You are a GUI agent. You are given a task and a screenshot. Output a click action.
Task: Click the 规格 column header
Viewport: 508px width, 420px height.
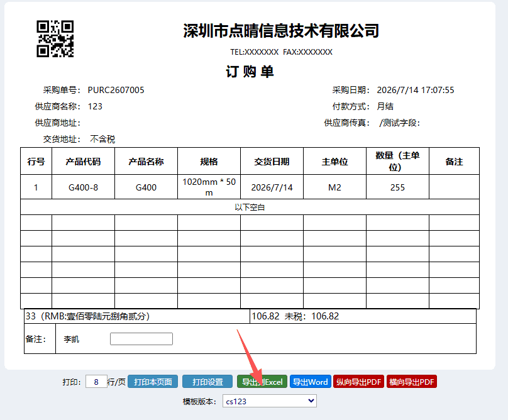209,161
